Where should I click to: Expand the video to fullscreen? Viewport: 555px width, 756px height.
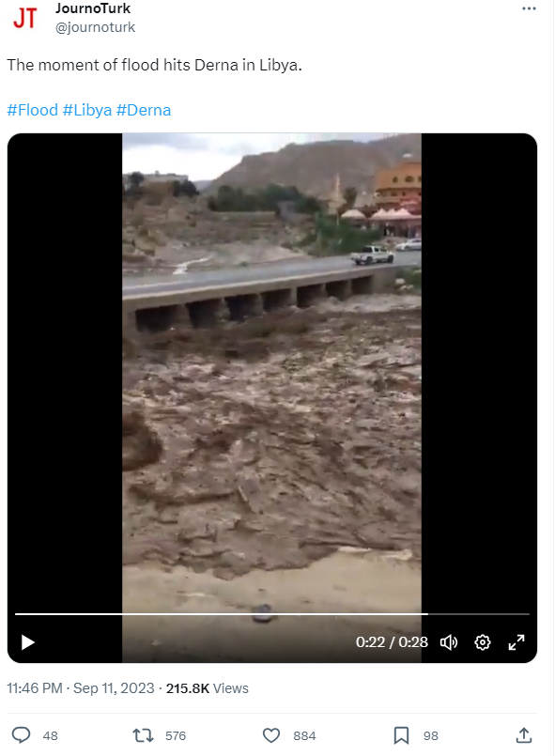(516, 642)
